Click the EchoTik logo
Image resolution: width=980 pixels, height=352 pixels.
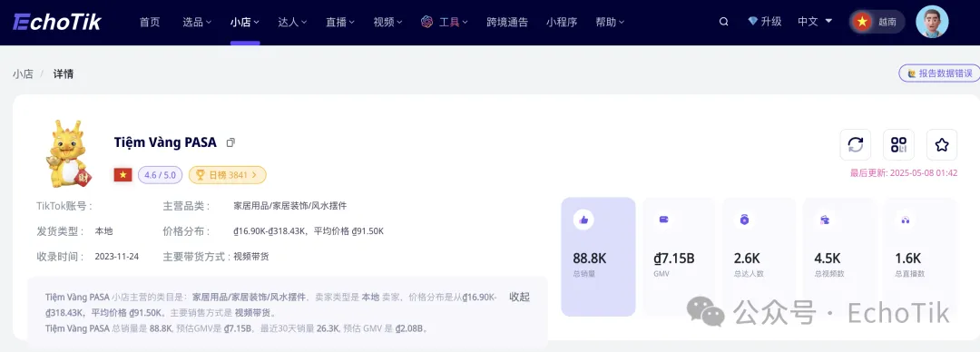click(x=57, y=22)
